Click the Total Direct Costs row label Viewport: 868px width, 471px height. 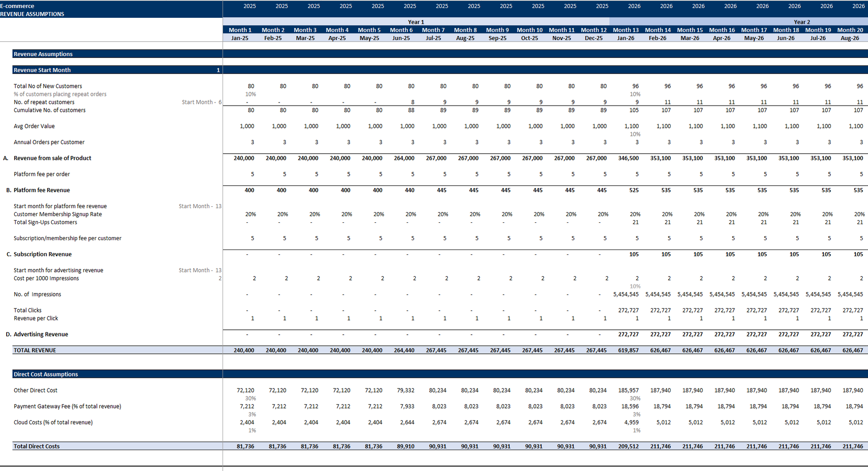37,446
